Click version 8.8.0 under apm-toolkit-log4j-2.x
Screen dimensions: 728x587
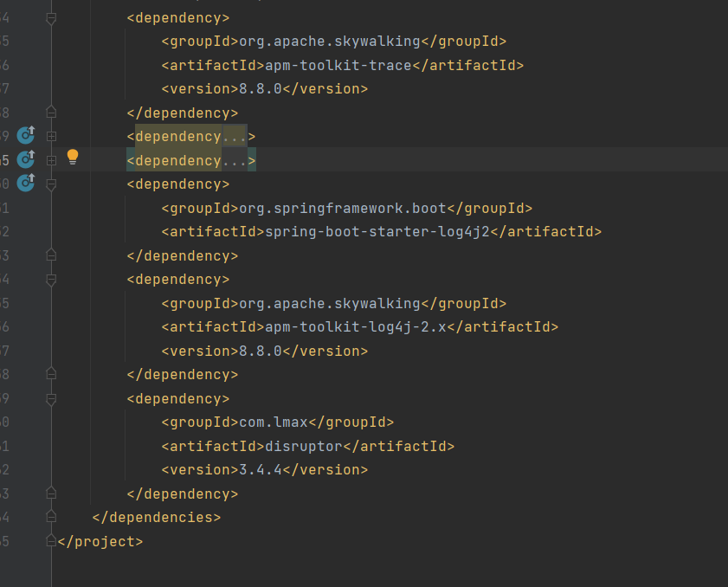(x=265, y=352)
